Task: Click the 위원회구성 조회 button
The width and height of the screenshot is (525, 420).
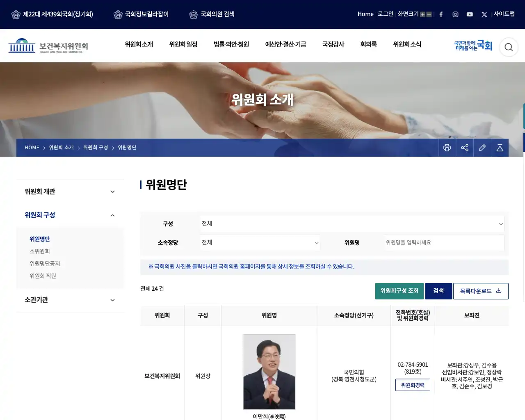Action: tap(399, 291)
